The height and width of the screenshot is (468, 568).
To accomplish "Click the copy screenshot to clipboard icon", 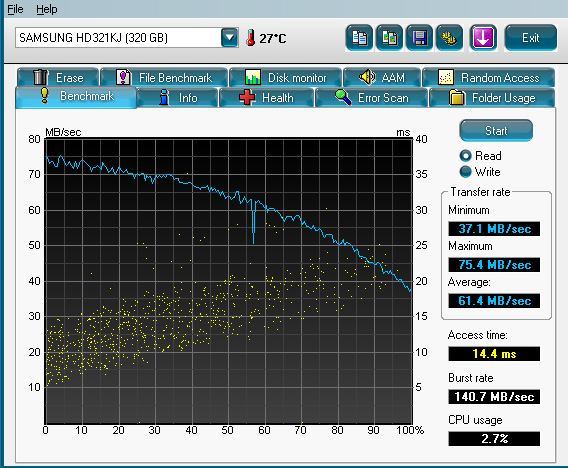I will (389, 38).
